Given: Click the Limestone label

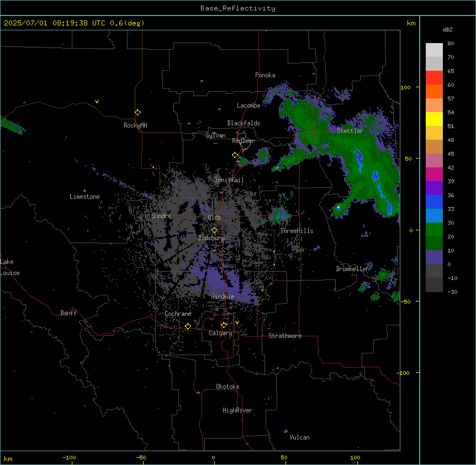Looking at the screenshot, I should coord(84,197).
